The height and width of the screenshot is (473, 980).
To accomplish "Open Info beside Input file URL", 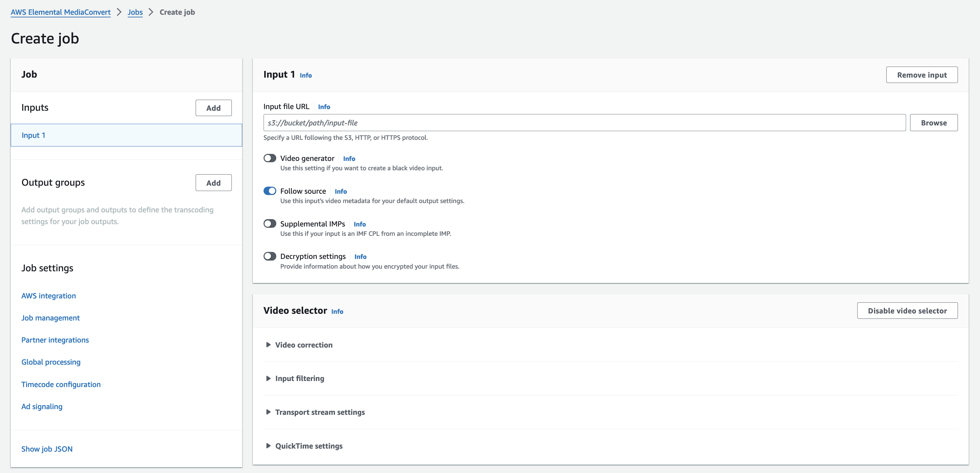I will click(324, 107).
